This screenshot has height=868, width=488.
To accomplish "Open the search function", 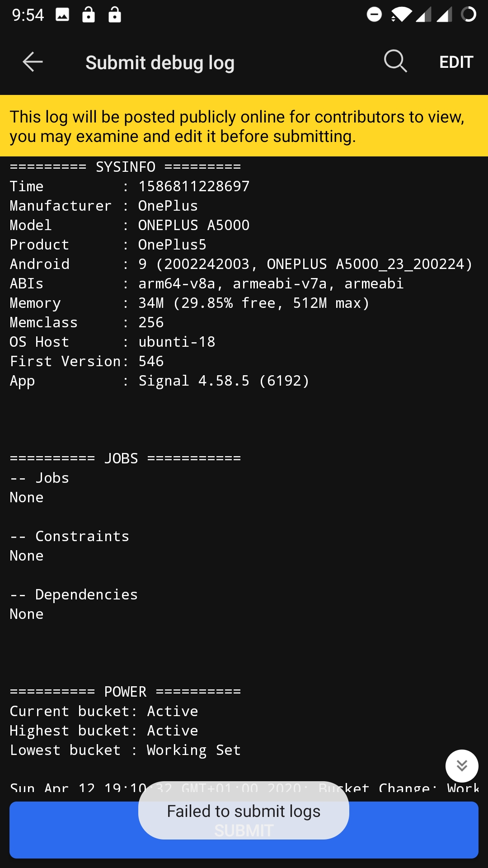I will coord(395,62).
